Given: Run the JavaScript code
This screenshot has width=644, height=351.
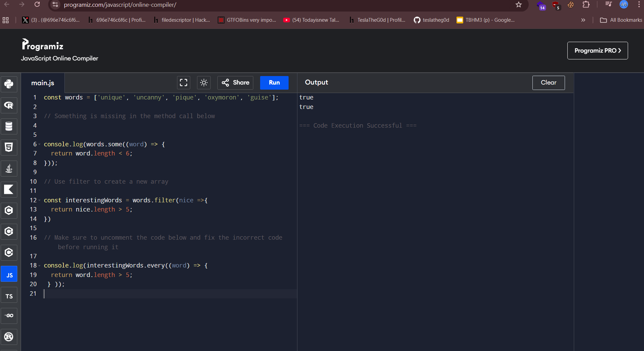Looking at the screenshot, I should pos(274,82).
